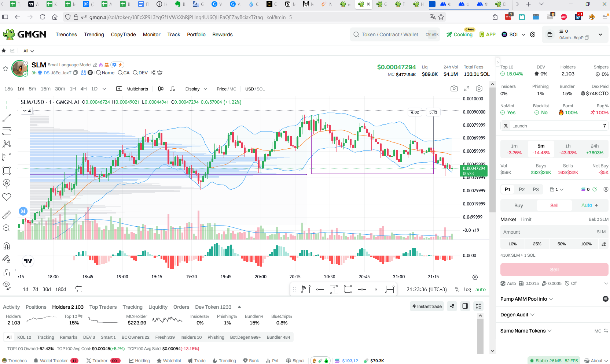610x364 pixels.
Task: Toggle log scale on chart
Action: 467,289
